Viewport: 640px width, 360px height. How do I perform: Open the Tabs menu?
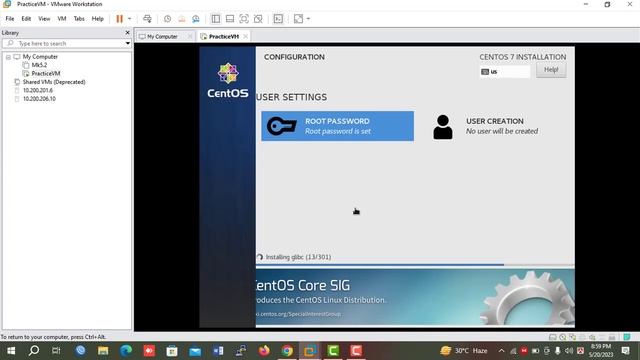pos(79,19)
